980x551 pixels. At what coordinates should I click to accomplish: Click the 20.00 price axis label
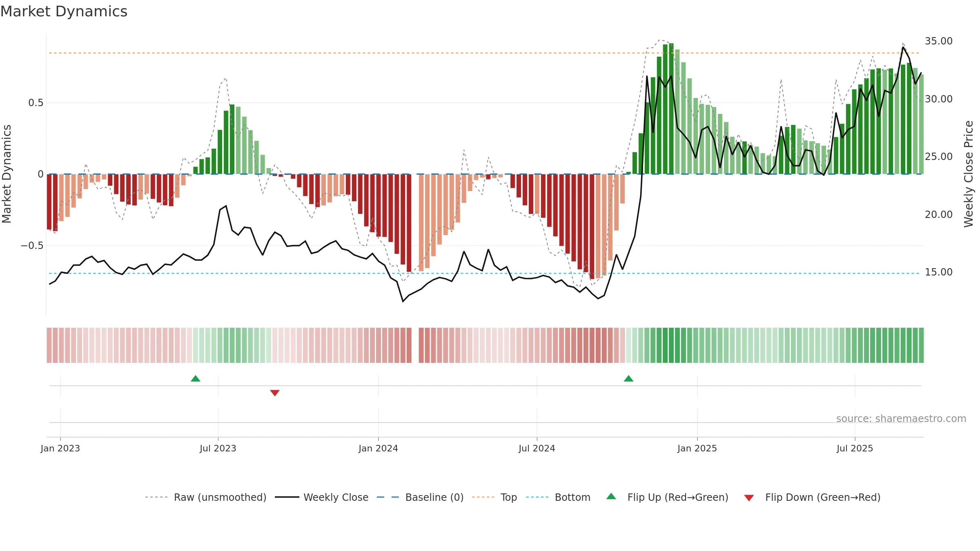click(939, 215)
